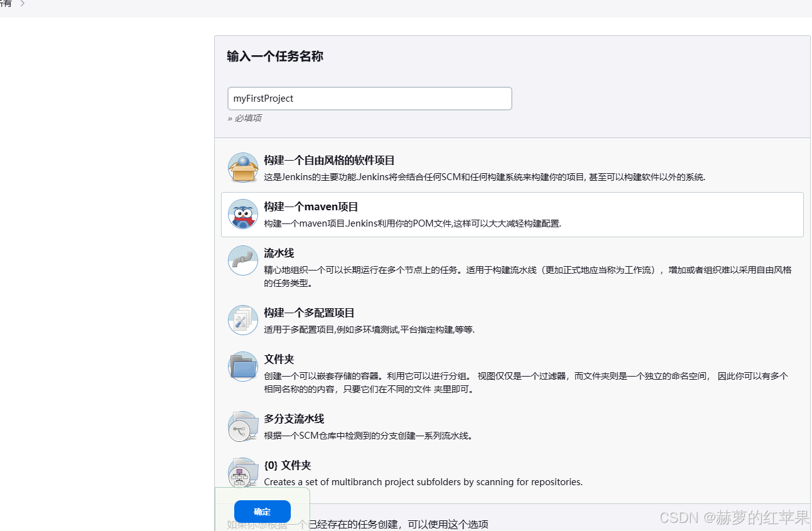
Task: Click the folder description about 嵌套存储的容器
Action: 526,382
